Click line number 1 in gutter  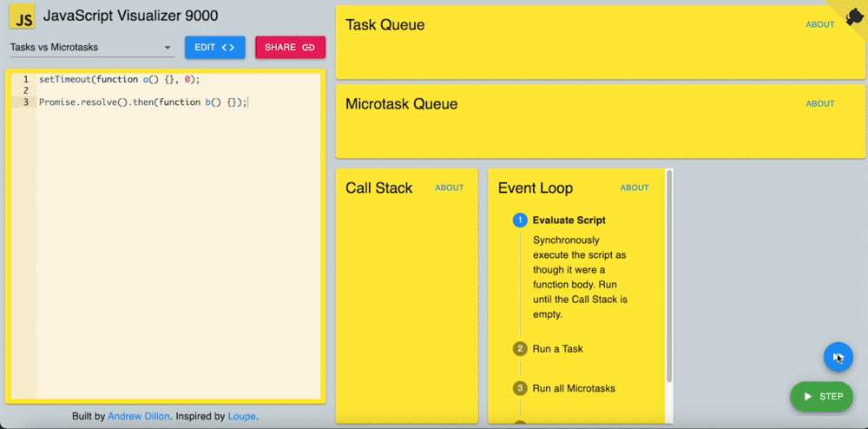(25, 79)
